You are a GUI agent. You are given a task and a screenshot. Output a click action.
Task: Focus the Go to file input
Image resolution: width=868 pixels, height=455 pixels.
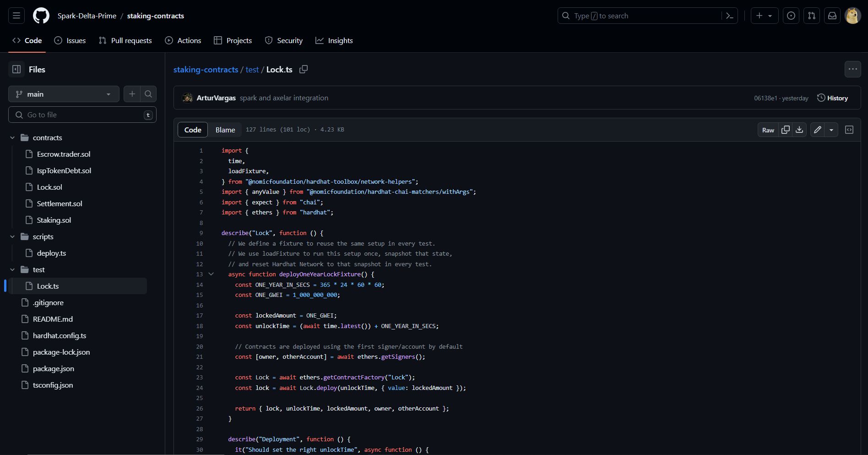click(x=82, y=115)
